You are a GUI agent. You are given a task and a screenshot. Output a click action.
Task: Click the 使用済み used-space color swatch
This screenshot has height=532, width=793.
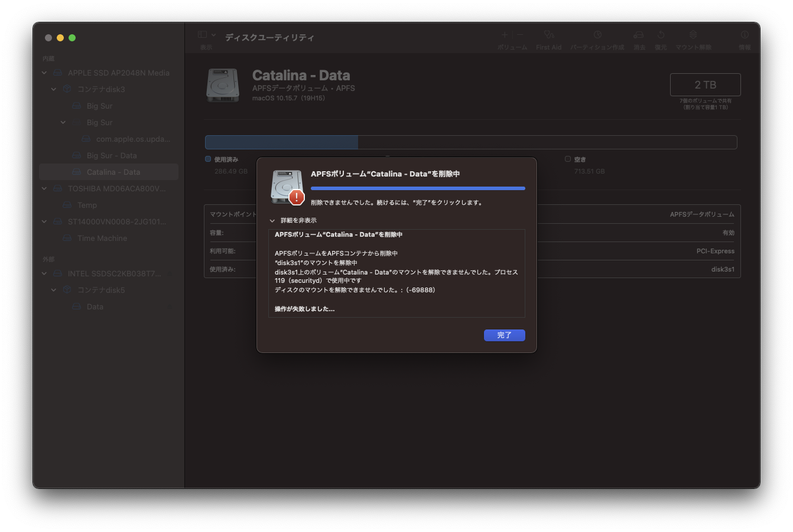208,159
